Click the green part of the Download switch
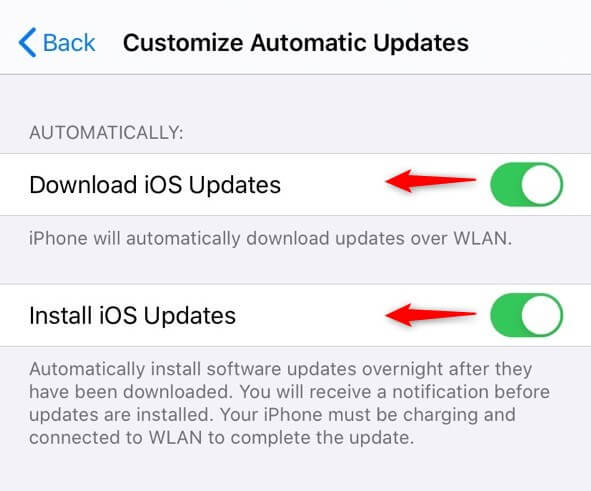This screenshot has width=591, height=491. [506, 184]
